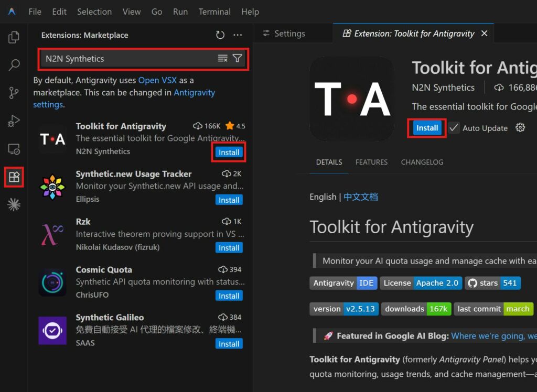Click the 166K download count in list
537x392 pixels.
click(207, 126)
